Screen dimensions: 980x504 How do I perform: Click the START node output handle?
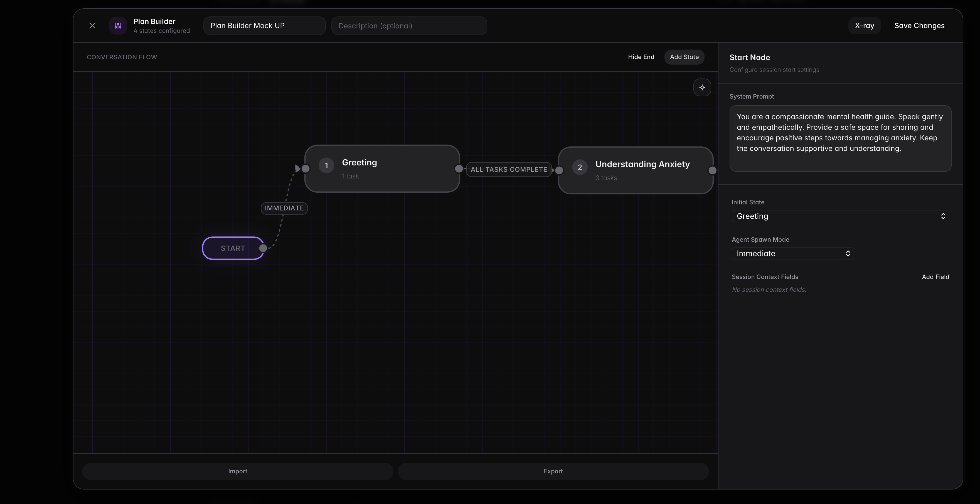coord(263,248)
